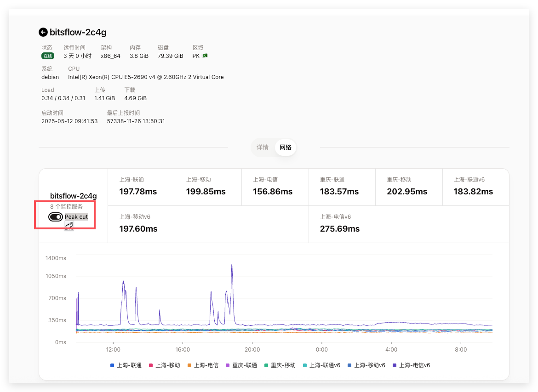Click the Pakistan flag icon beside PK
538x392 pixels.
pos(205,56)
